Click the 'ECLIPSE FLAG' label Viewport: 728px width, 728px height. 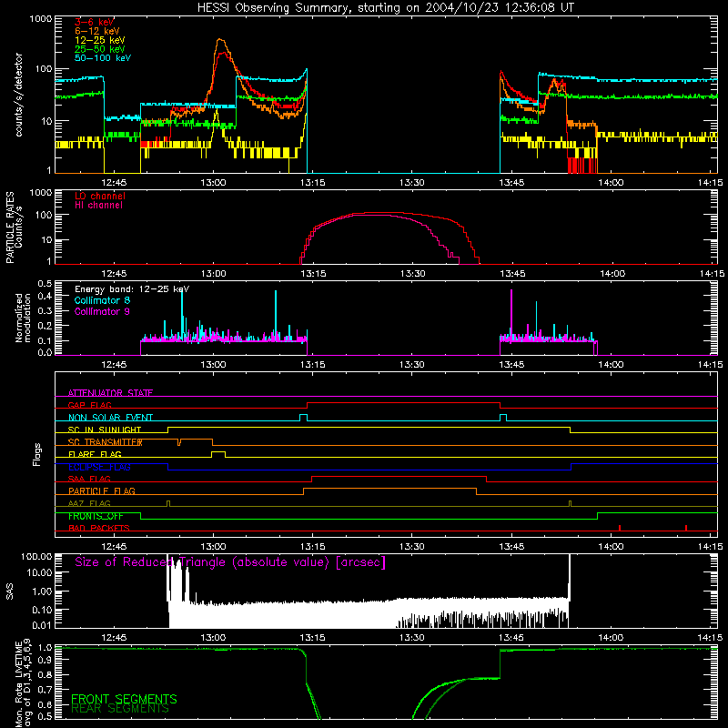pyautogui.click(x=99, y=467)
